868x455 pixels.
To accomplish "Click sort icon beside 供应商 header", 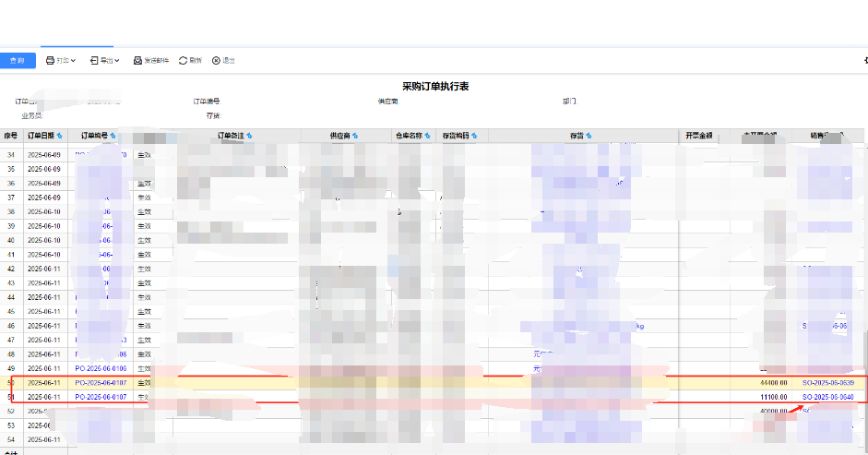I will 356,136.
